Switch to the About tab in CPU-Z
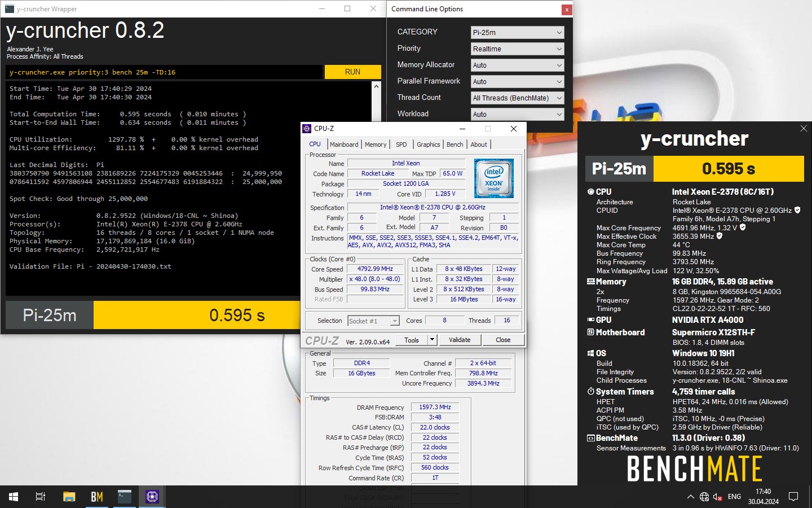This screenshot has height=508, width=812. (x=479, y=144)
